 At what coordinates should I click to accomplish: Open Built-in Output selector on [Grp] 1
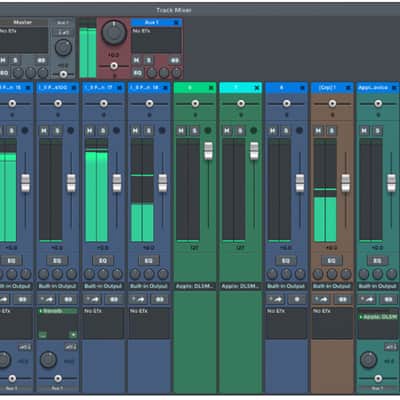coord(332,286)
